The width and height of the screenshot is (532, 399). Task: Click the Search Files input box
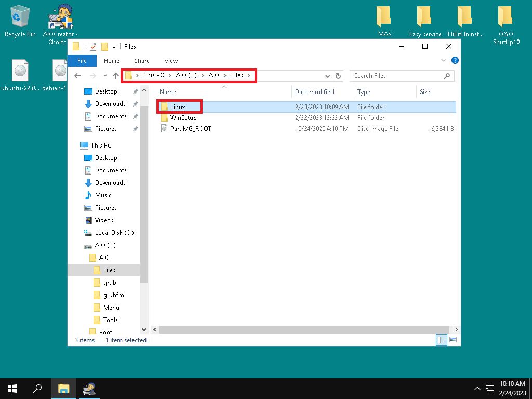pyautogui.click(x=397, y=76)
